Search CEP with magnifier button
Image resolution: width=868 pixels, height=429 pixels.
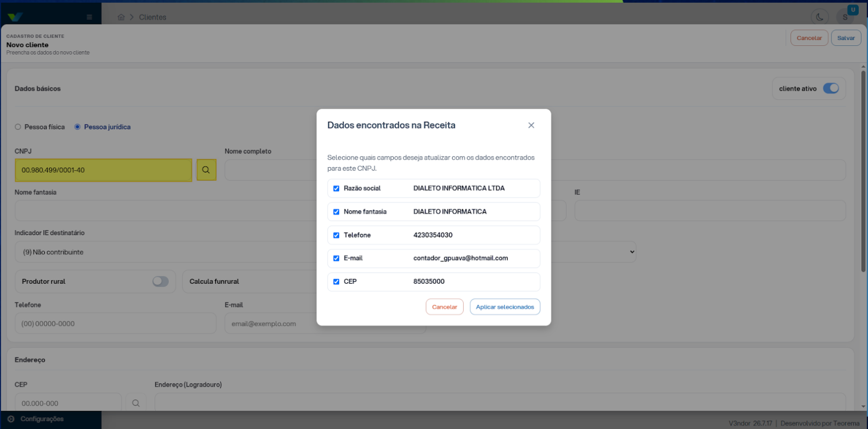[136, 403]
